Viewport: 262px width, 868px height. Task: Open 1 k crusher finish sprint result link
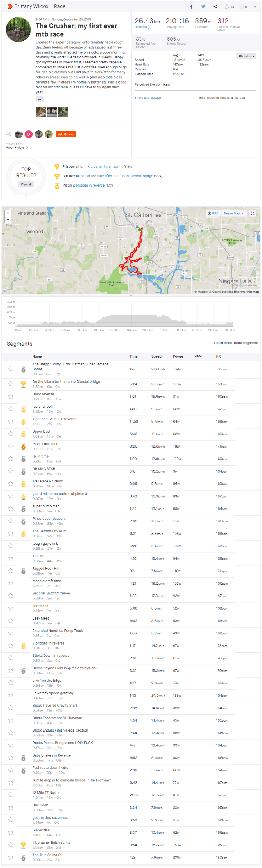coord(104,166)
